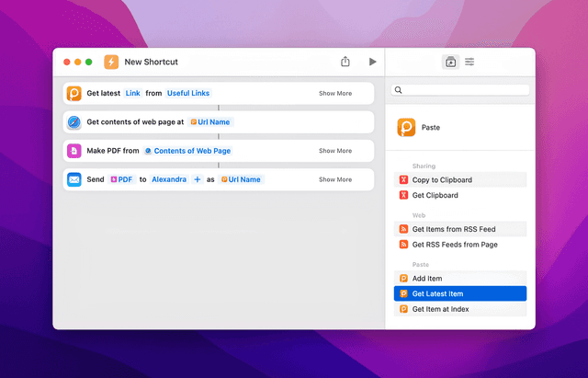Click the Paste app icon in Get latest action
The image size is (588, 378).
click(74, 94)
